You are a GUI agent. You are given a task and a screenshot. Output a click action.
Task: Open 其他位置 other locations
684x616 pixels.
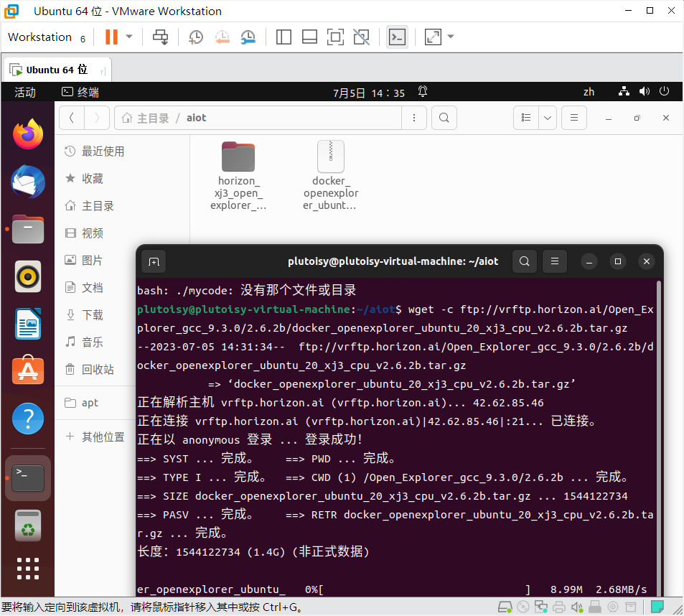coord(95,437)
